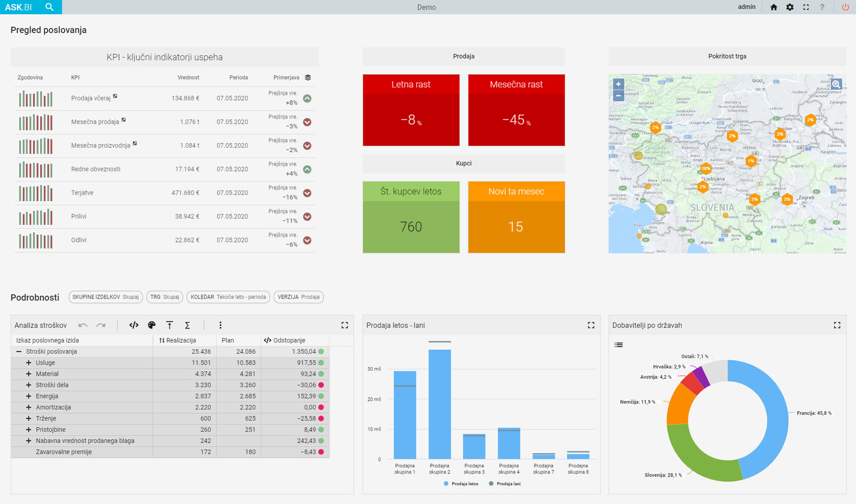Expand the Energija row
856x504 pixels.
pos(29,396)
